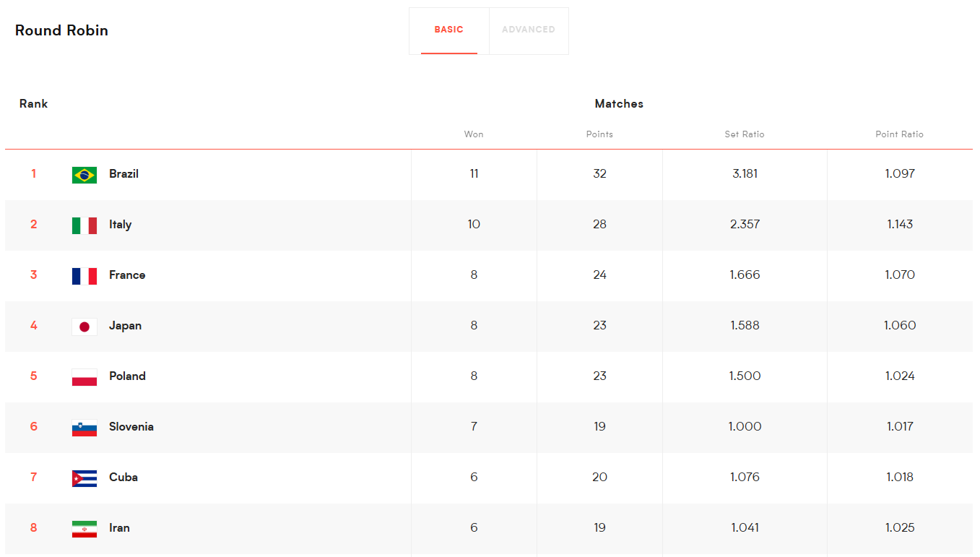Click the Won column header
Viewport: 980px width, 557px height.
coord(474,134)
